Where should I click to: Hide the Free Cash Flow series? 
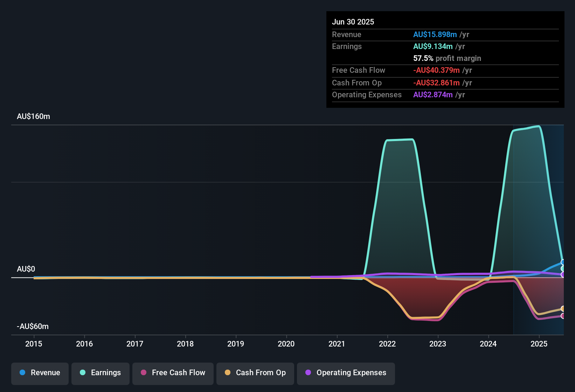click(x=173, y=373)
